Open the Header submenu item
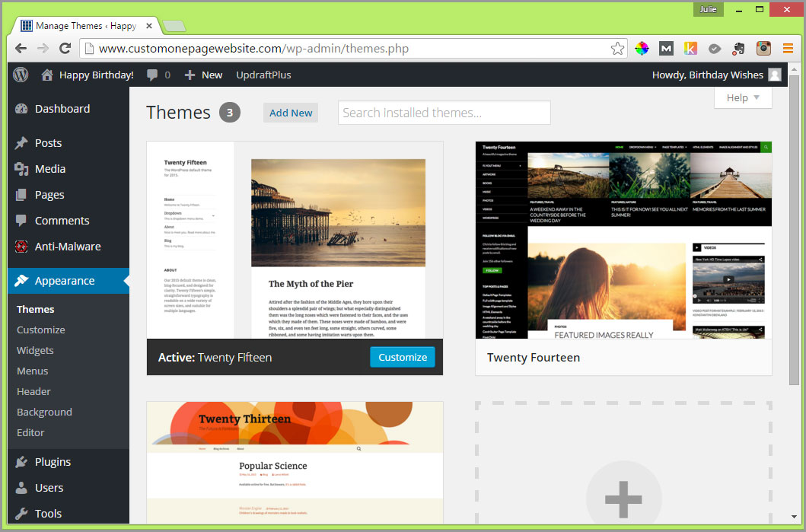Viewport: 806px width, 532px height. click(x=34, y=391)
